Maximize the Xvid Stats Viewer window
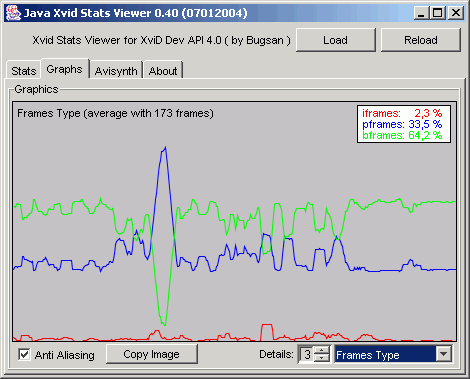Viewport: 470px width, 379px height. (x=437, y=13)
